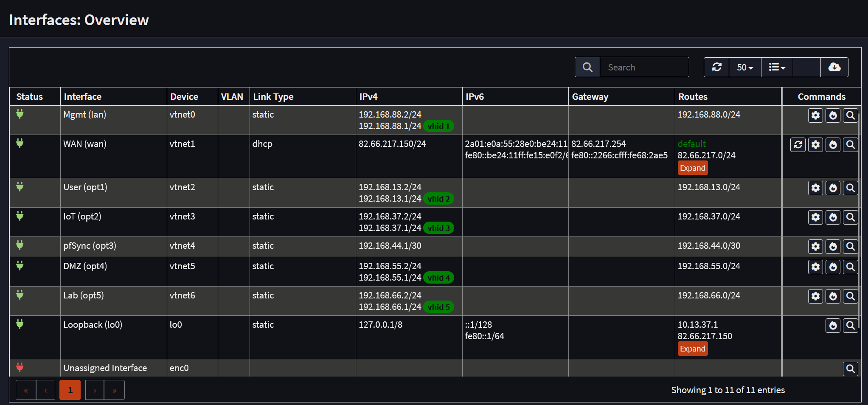Go to last page with double-arrow button

click(114, 390)
